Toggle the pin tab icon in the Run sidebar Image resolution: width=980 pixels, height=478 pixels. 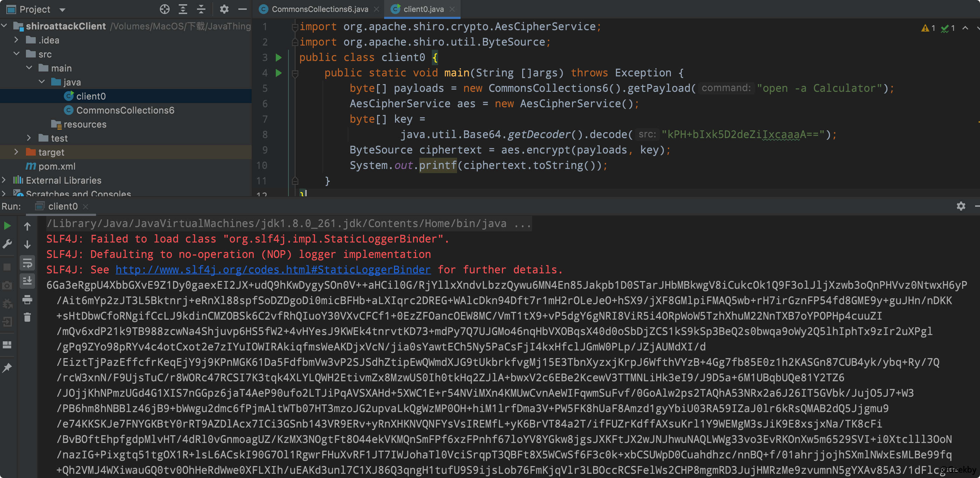(x=7, y=367)
